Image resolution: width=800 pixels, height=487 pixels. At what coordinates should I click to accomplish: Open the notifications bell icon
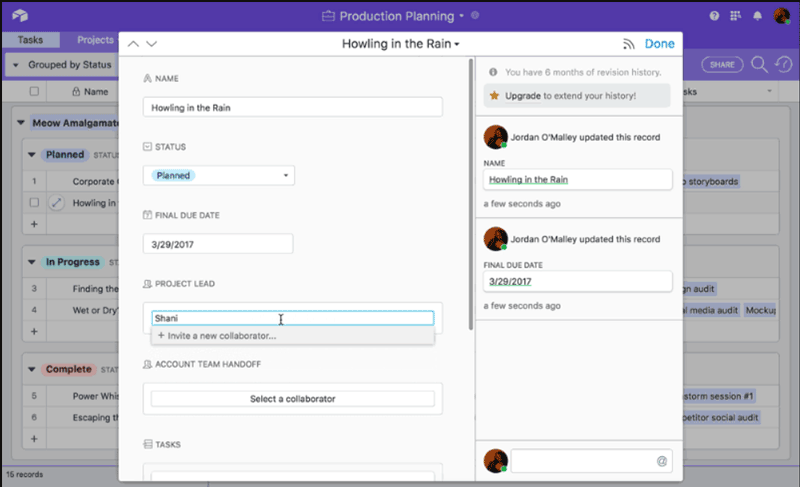pyautogui.click(x=758, y=16)
